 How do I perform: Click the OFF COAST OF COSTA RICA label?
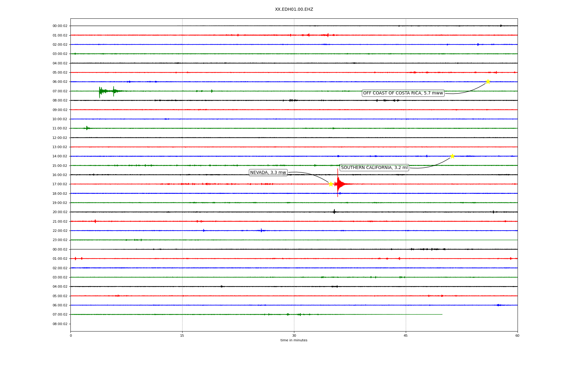(403, 93)
